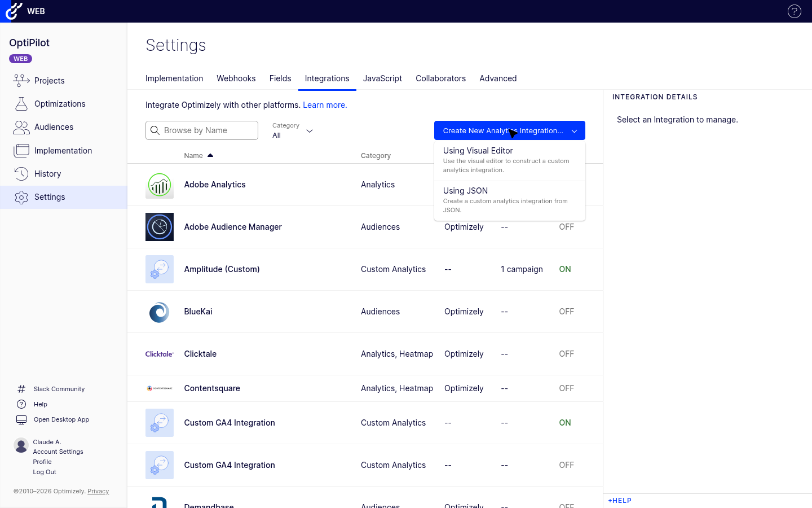The image size is (812, 508).
Task: Click OFF status for BlueKai
Action: click(566, 312)
